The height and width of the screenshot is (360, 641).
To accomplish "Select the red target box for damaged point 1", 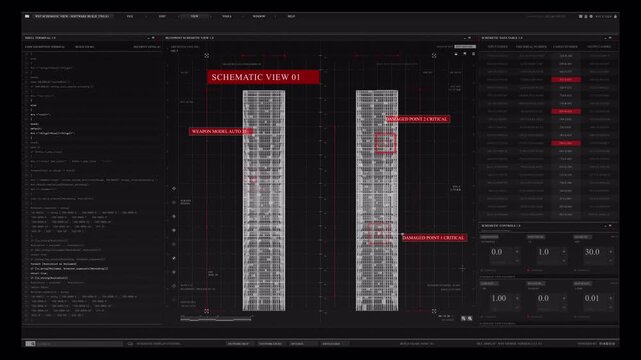I will coord(379,233).
